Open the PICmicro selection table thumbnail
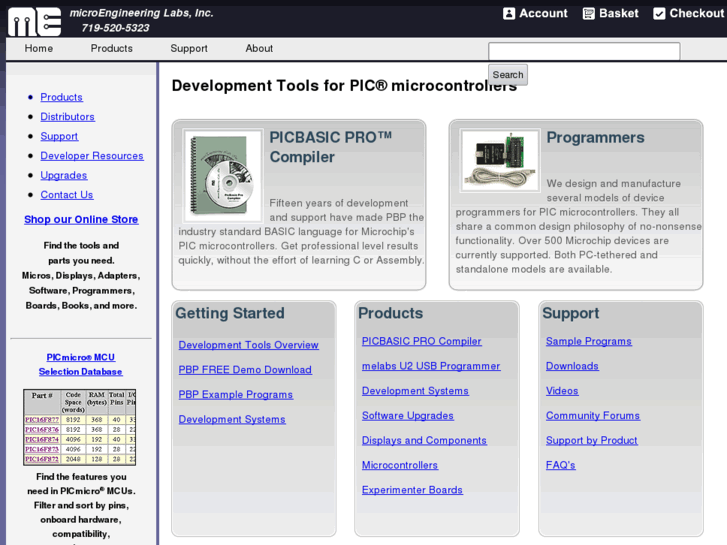The height and width of the screenshot is (545, 727). (x=80, y=427)
